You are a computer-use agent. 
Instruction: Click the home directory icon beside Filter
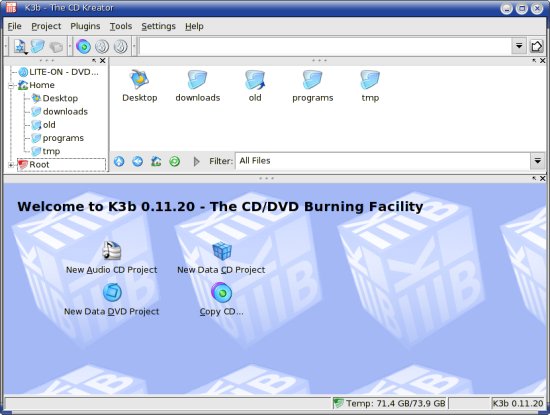(156, 161)
